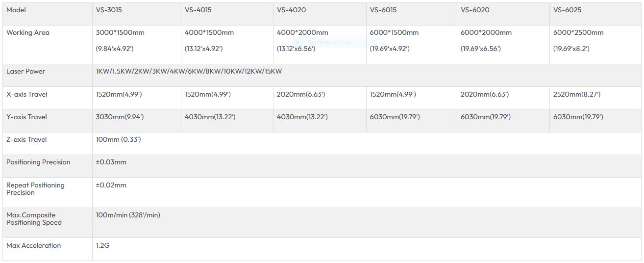Click the Positioning Precision ±0.03mm value
The height and width of the screenshot is (263, 644).
[111, 162]
